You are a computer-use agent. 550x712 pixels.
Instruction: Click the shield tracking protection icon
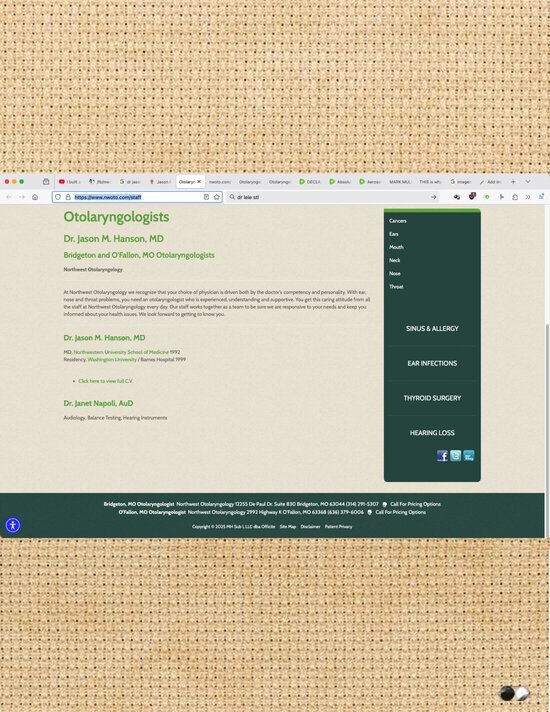click(58, 197)
